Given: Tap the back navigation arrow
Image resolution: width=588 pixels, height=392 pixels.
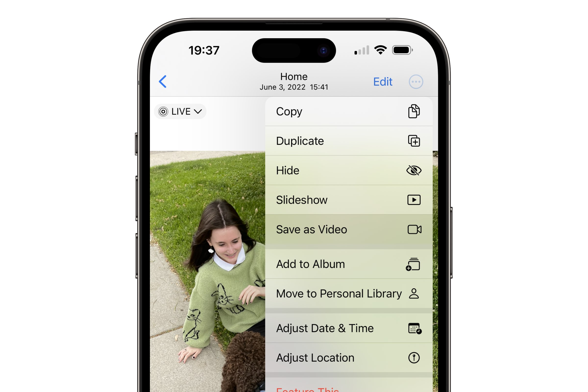Looking at the screenshot, I should 163,81.
